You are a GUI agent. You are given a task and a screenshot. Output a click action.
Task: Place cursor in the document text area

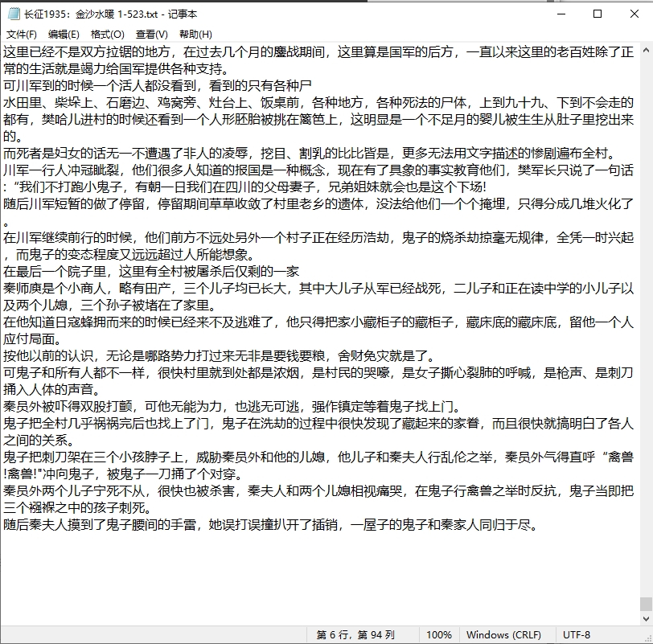[322, 322]
